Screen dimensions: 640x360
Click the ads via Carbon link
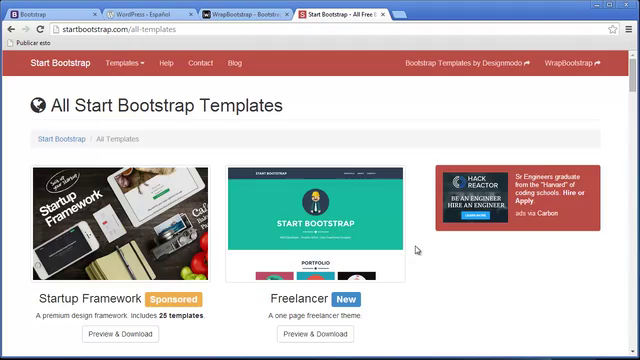pyautogui.click(x=536, y=213)
